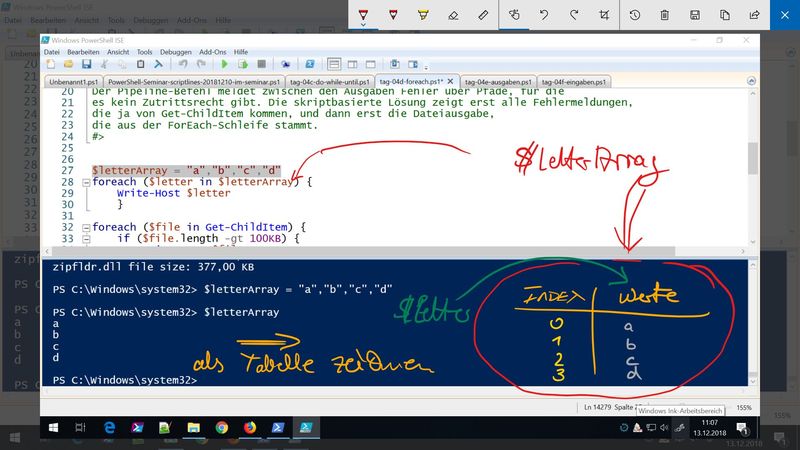The width and height of the screenshot is (800, 450).
Task: Start PowerShell.exe console icon
Action: [x=310, y=64]
